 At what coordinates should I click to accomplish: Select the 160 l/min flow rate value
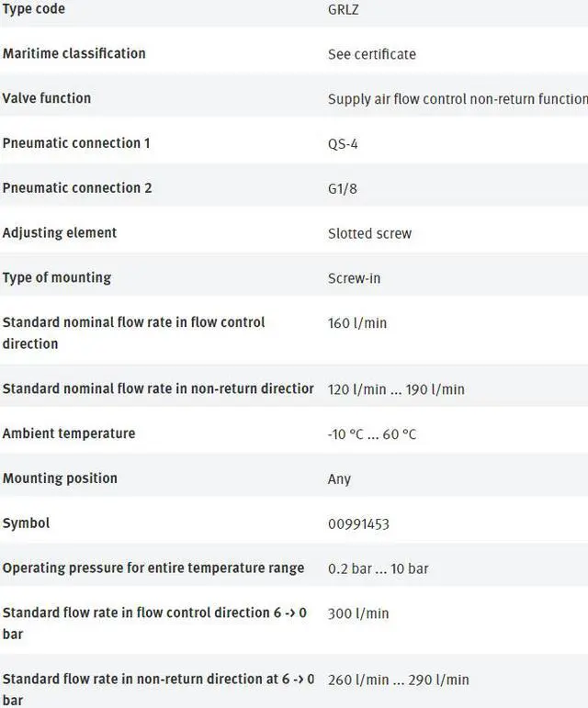coord(358,323)
